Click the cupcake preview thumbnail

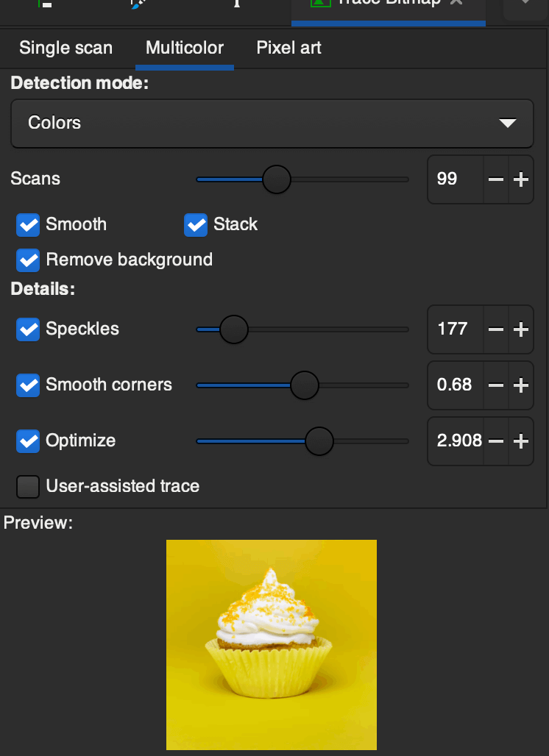click(x=271, y=644)
